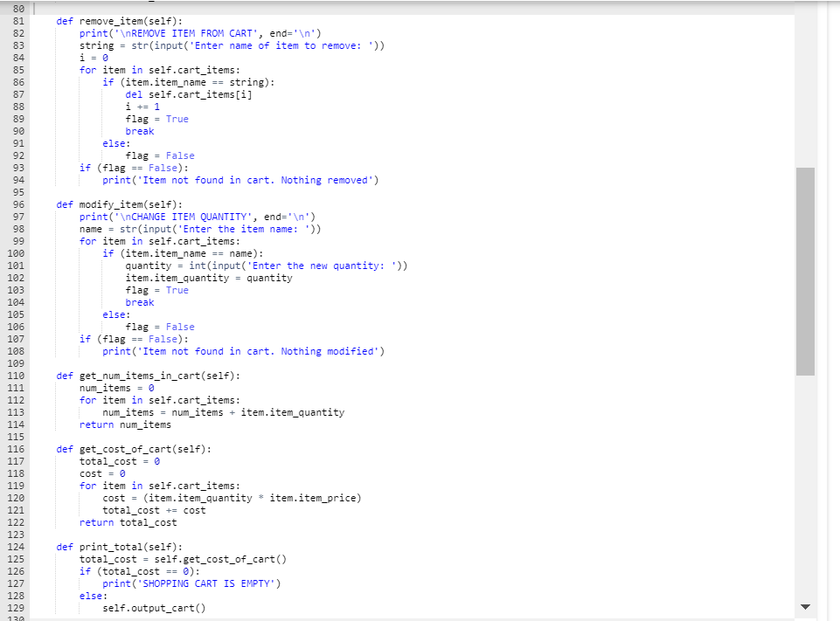Click the scroll-down arrow at bottom right
Viewport: 840px width, 621px height.
[x=806, y=607]
